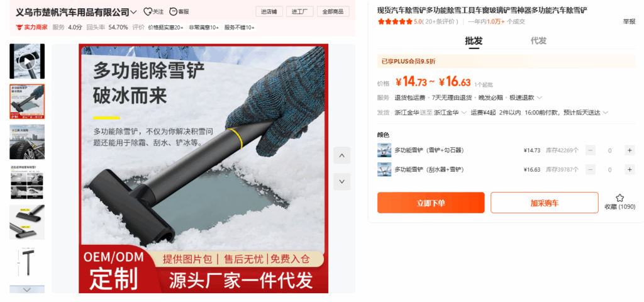Click the 加采购车 add to cart button
This screenshot has width=644, height=302.
(x=544, y=203)
